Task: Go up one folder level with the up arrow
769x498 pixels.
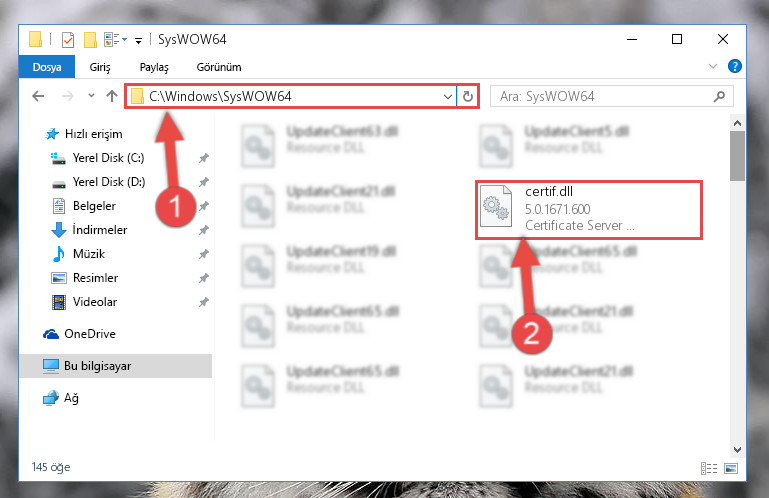Action: 112,96
